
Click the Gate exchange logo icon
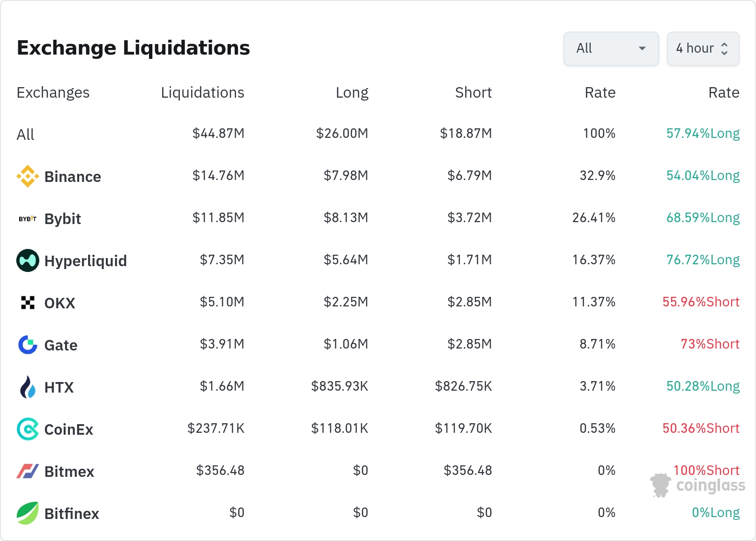27,345
